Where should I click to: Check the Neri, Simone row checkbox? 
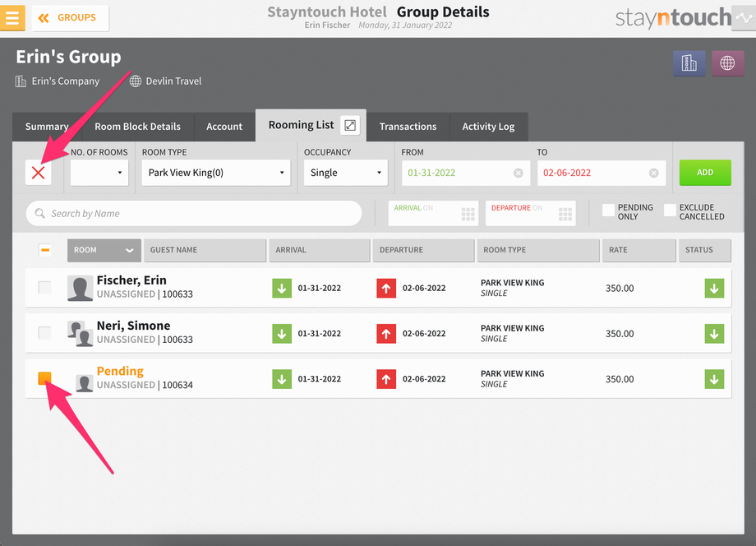pos(45,333)
